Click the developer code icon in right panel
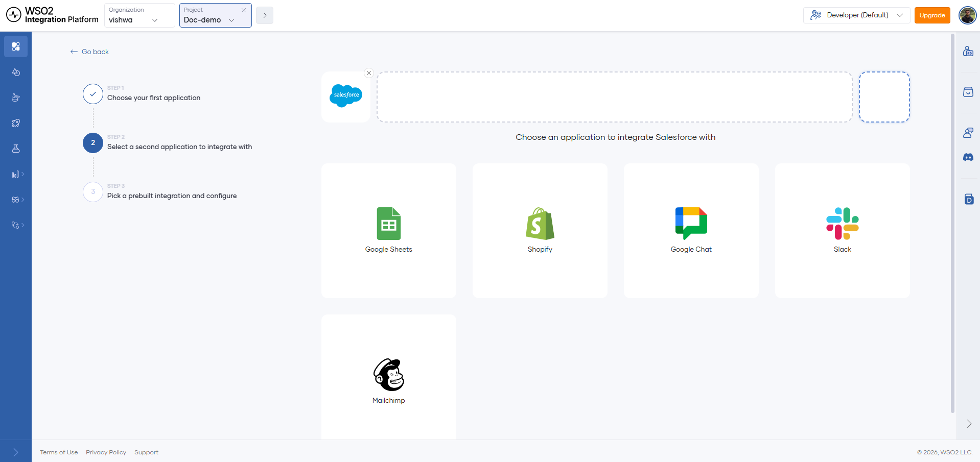 point(968,51)
